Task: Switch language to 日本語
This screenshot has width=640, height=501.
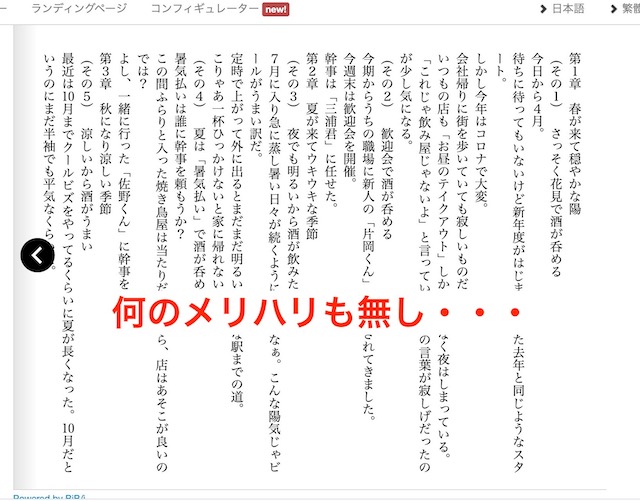Action: pos(568,9)
